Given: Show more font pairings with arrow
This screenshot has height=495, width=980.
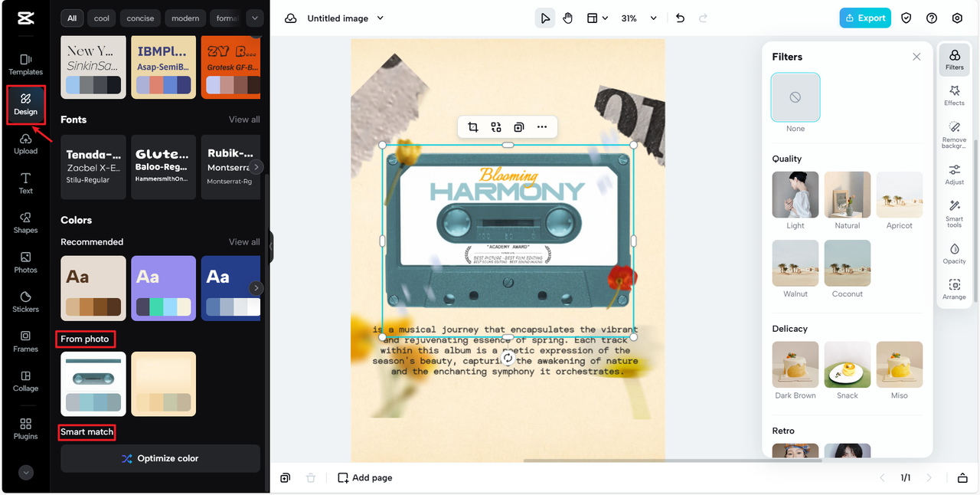Looking at the screenshot, I should click(256, 166).
